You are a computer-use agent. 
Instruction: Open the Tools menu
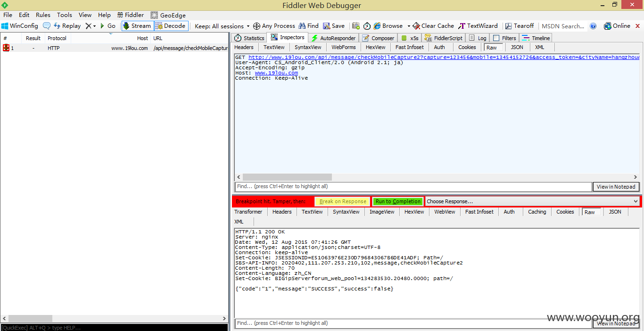pos(65,15)
